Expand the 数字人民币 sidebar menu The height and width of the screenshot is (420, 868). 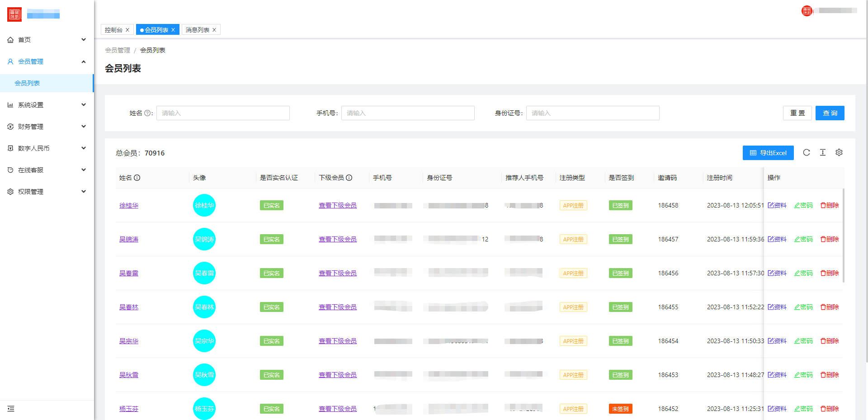[x=47, y=148]
